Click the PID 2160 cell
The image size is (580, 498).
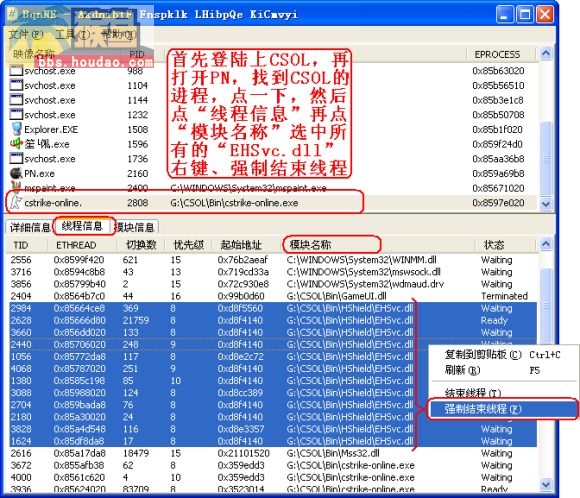pyautogui.click(x=138, y=173)
